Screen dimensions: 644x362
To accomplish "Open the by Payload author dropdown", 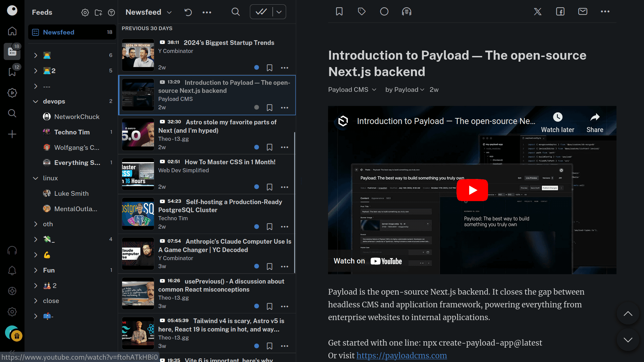I will click(405, 89).
